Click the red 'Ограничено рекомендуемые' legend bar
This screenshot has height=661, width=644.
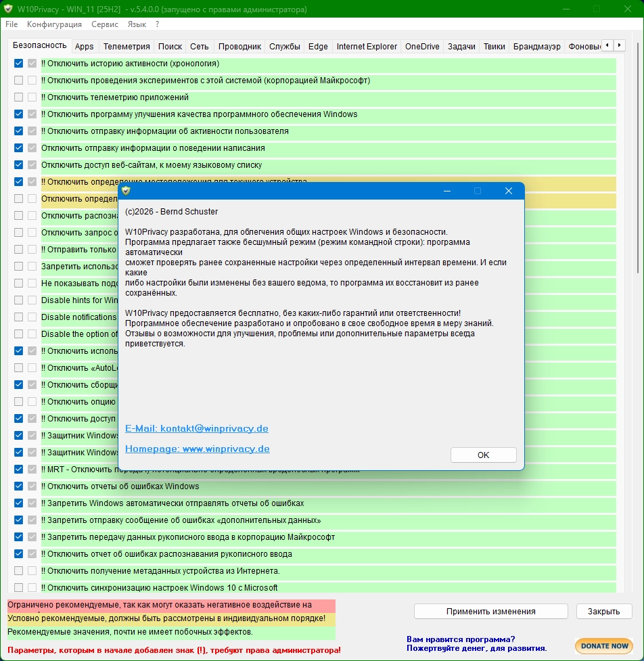pos(171,606)
